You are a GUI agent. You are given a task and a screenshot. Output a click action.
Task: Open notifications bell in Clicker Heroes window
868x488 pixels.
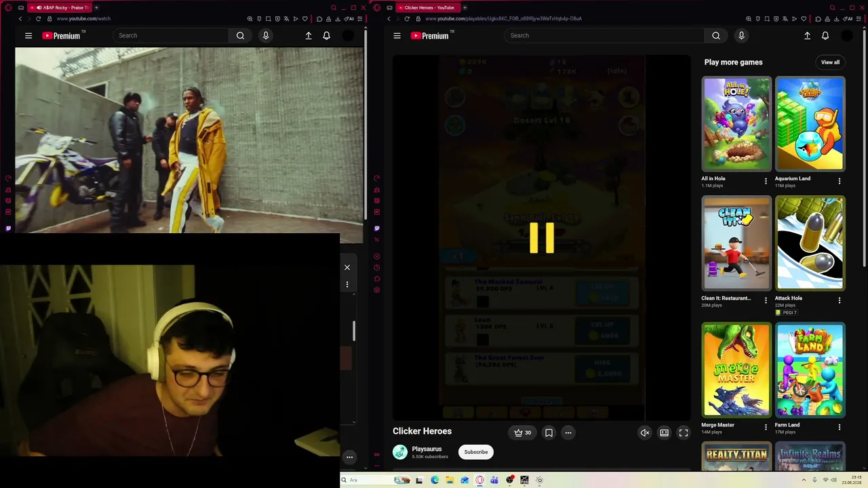[825, 36]
